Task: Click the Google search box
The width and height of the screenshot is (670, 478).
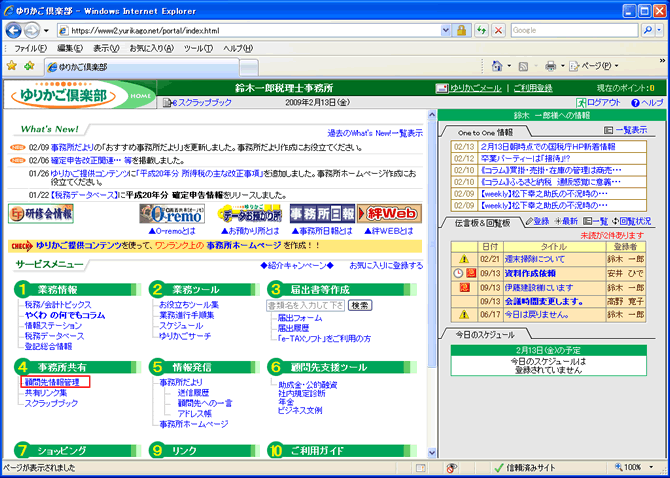Action: pyautogui.click(x=574, y=30)
